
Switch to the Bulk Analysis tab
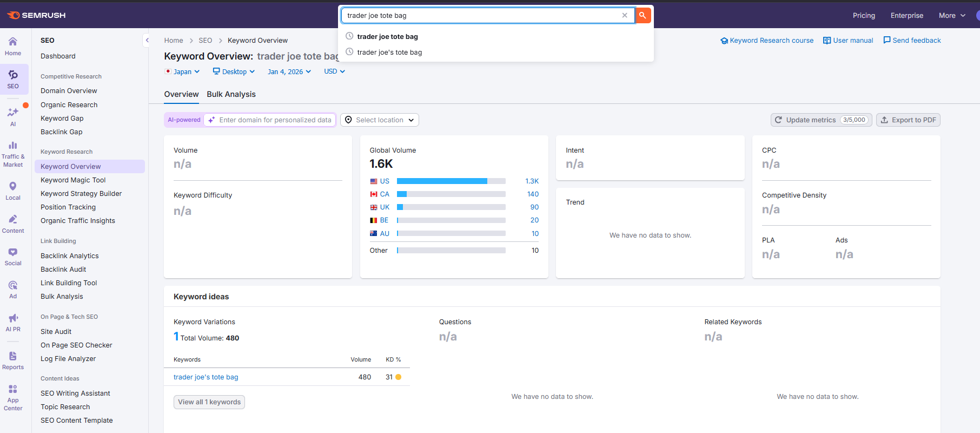(231, 94)
